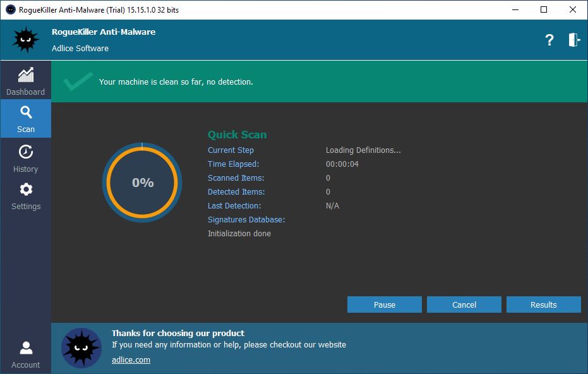Click the 'Thanks for choosing our product' text
588x374 pixels.
click(x=178, y=333)
